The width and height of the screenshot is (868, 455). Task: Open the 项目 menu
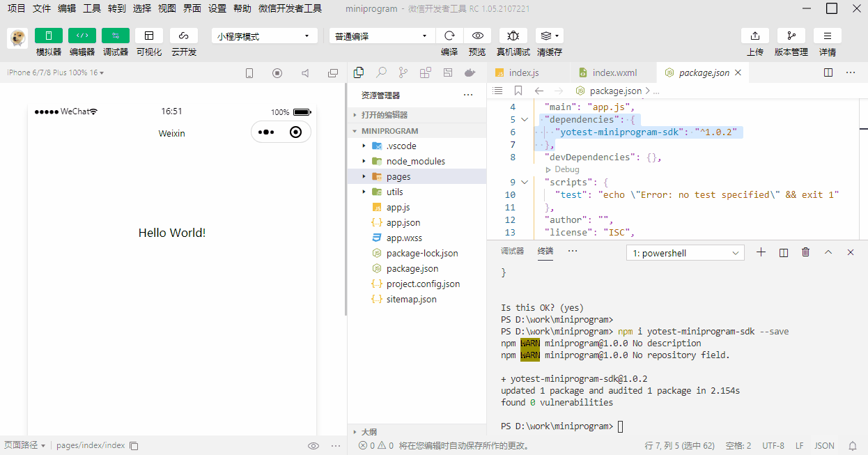(x=17, y=8)
